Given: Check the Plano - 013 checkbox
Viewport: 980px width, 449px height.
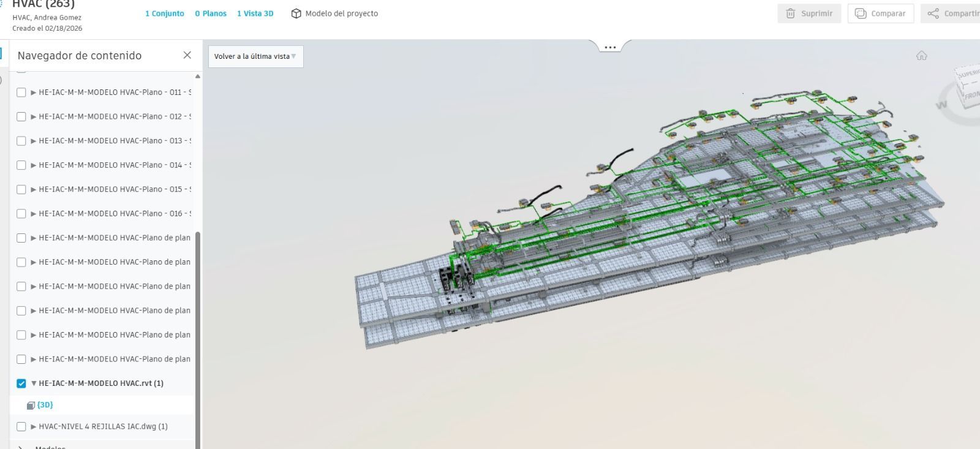Looking at the screenshot, I should click(21, 141).
